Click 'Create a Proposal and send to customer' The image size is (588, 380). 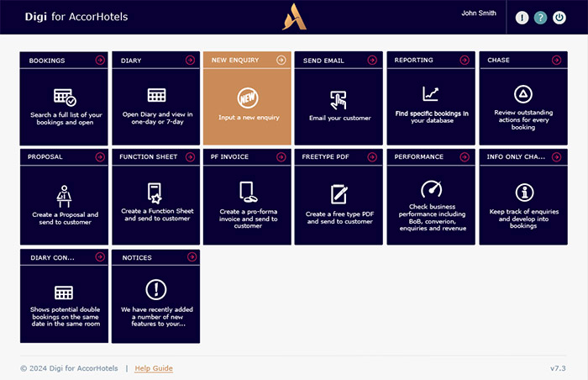[66, 218]
